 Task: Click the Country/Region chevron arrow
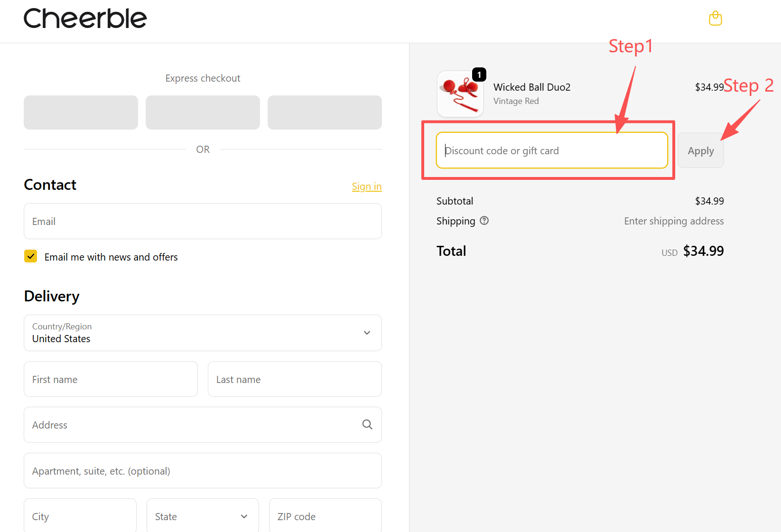pos(367,333)
